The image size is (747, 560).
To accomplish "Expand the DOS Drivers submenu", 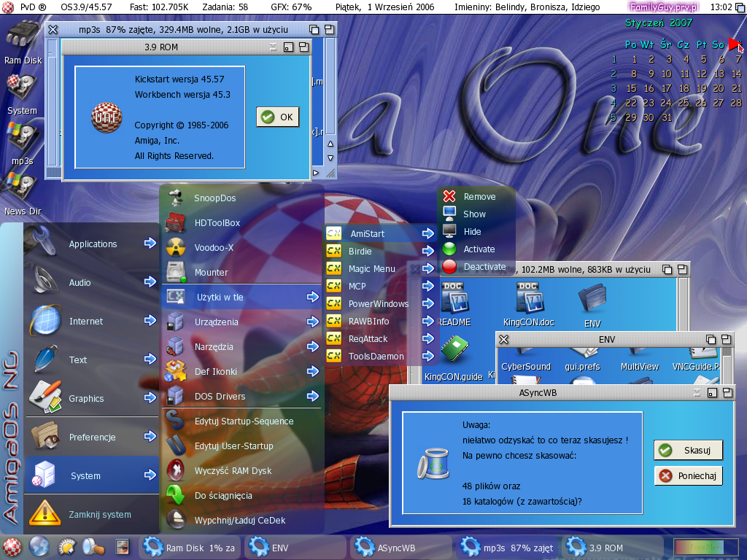I will [242, 396].
